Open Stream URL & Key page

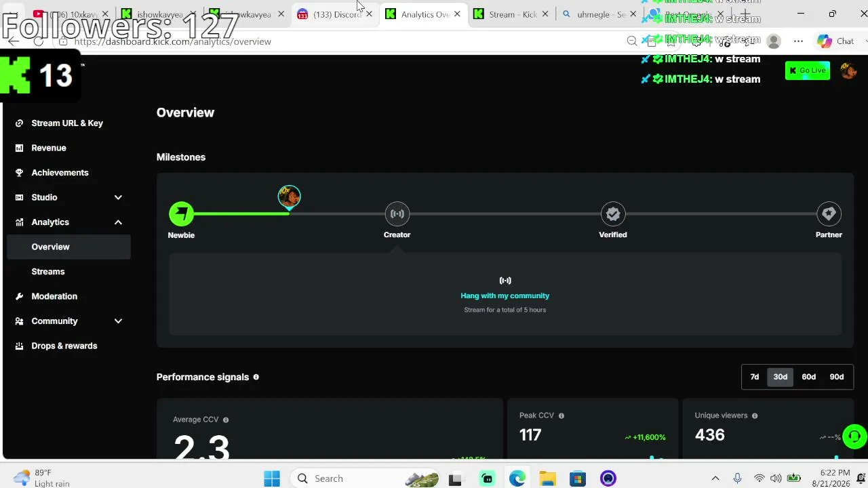coord(67,123)
